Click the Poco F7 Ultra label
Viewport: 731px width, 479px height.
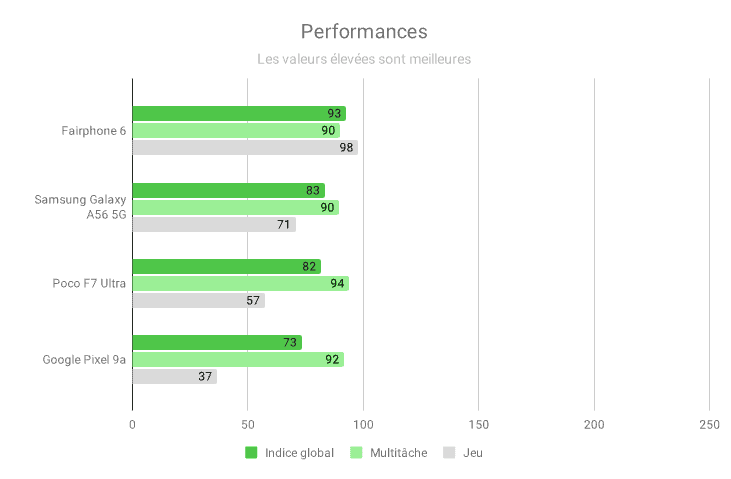89,283
